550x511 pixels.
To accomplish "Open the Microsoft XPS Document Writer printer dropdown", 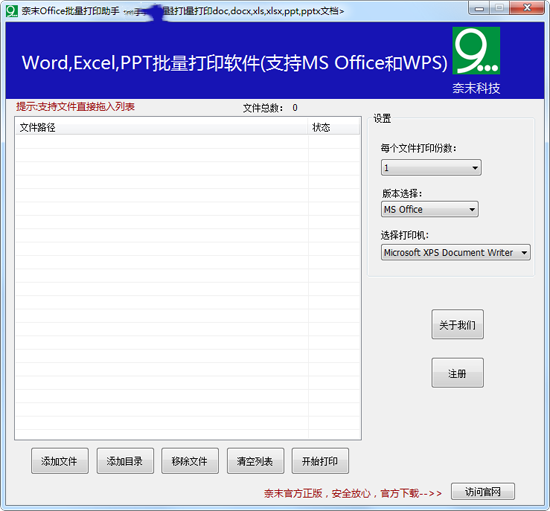I will [456, 253].
